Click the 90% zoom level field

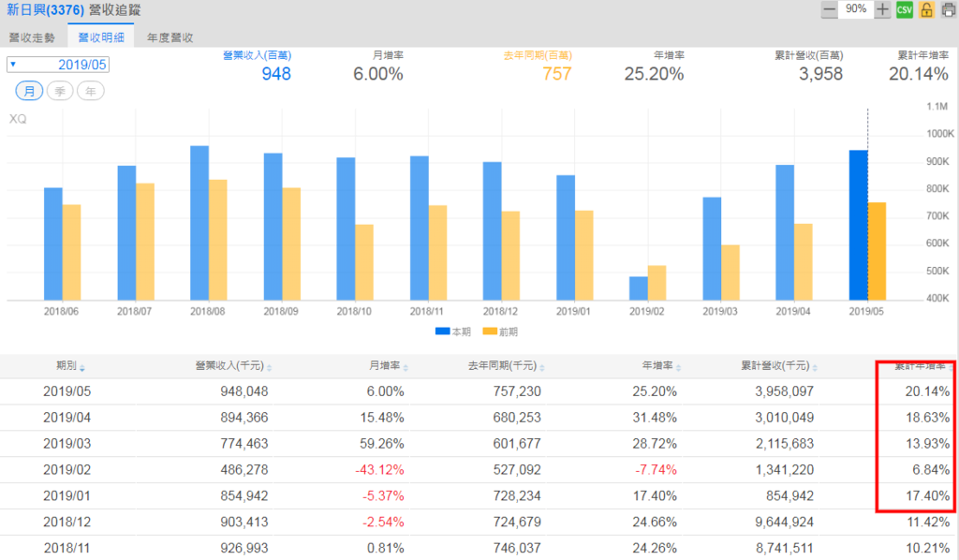tap(856, 9)
